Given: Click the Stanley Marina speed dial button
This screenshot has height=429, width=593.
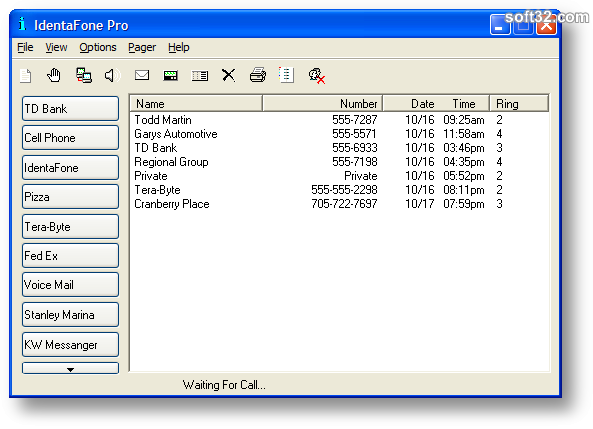Looking at the screenshot, I should click(x=70, y=315).
